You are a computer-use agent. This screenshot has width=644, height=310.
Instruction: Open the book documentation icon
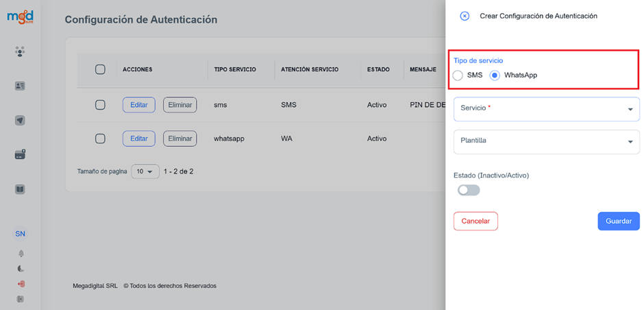21,189
